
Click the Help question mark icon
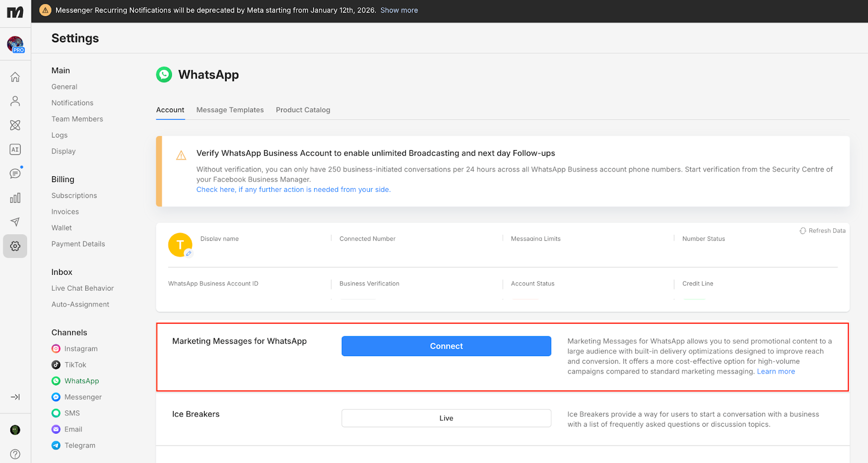[15, 454]
